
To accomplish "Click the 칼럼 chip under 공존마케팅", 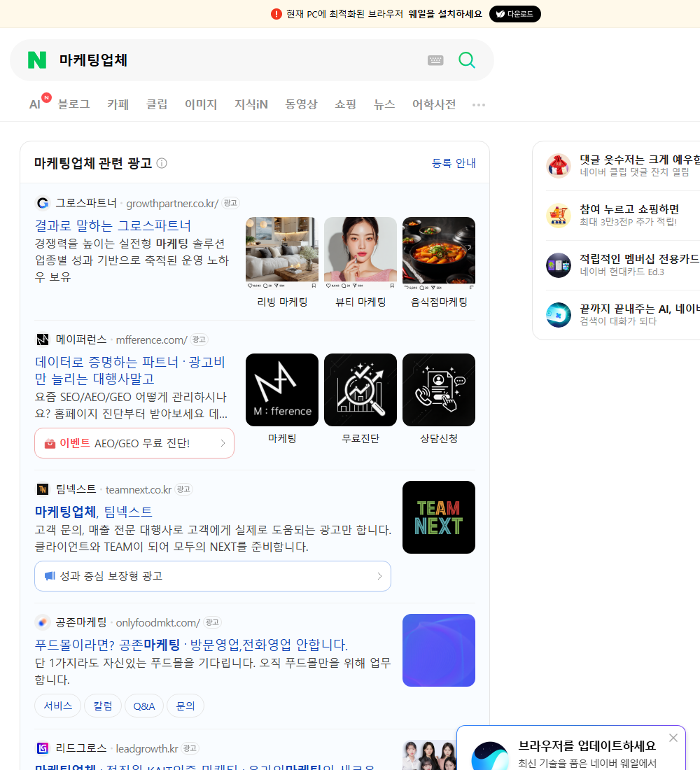I will (x=103, y=706).
